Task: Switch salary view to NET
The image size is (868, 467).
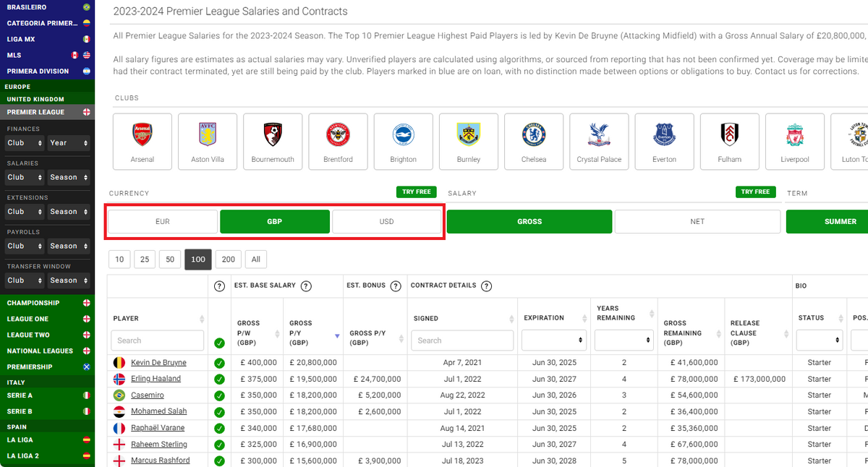Action: tap(697, 222)
